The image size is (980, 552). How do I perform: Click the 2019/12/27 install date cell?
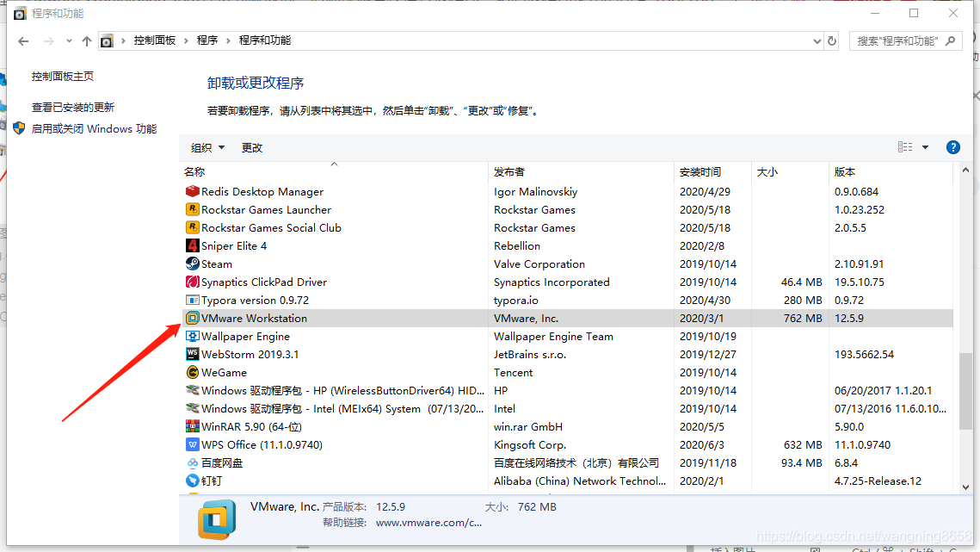coord(708,354)
